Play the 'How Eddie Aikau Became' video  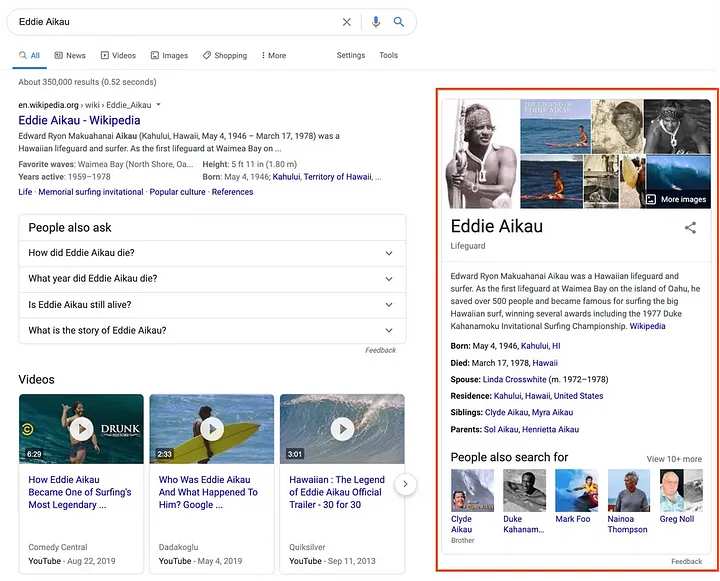coord(81,429)
